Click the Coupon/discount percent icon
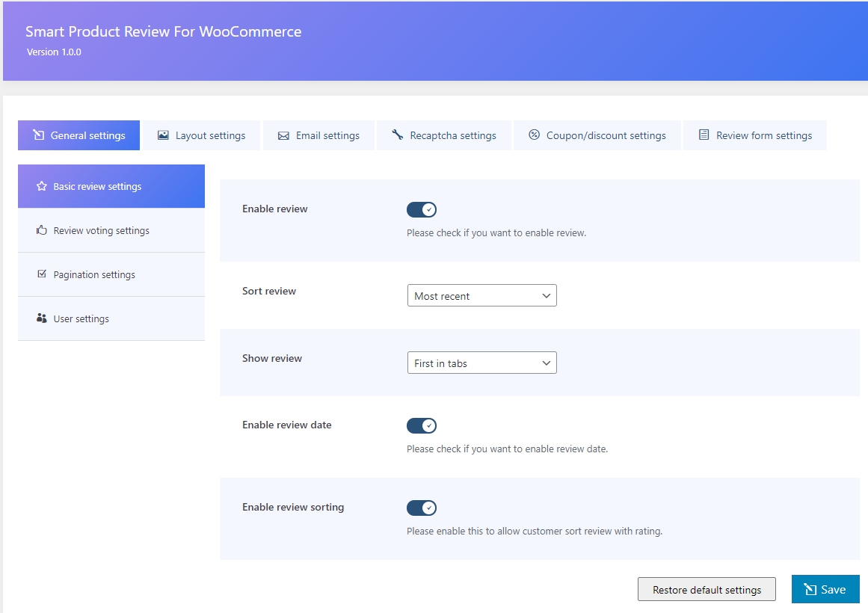Image resolution: width=868 pixels, height=613 pixels. 534,135
